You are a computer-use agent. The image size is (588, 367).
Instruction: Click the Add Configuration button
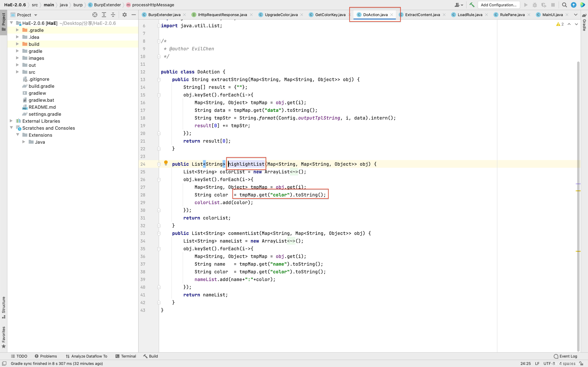coord(499,5)
